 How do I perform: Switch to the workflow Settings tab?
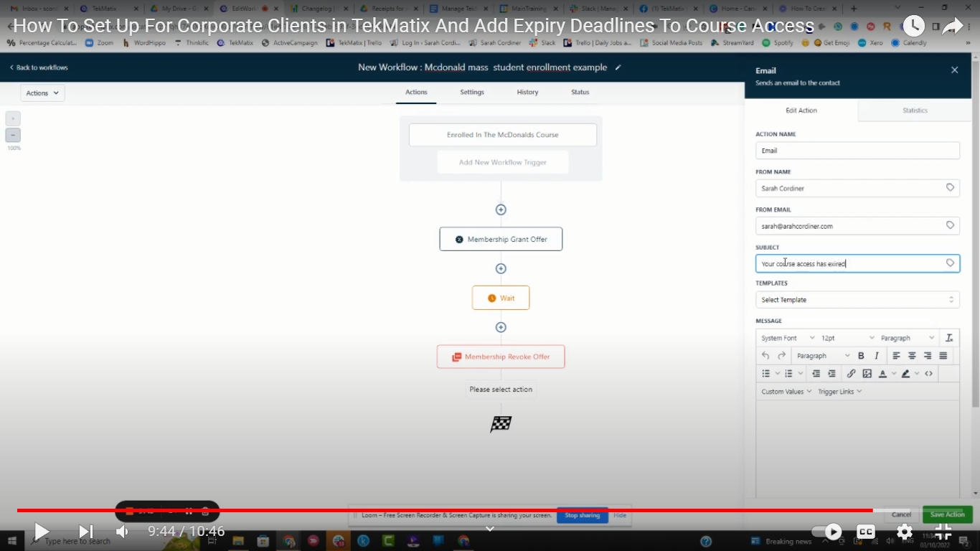(x=472, y=93)
